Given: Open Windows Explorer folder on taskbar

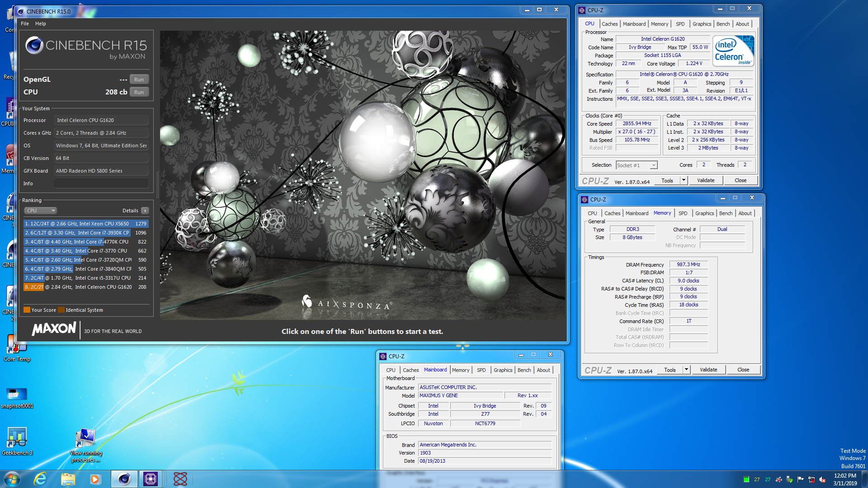Looking at the screenshot, I should (68, 479).
